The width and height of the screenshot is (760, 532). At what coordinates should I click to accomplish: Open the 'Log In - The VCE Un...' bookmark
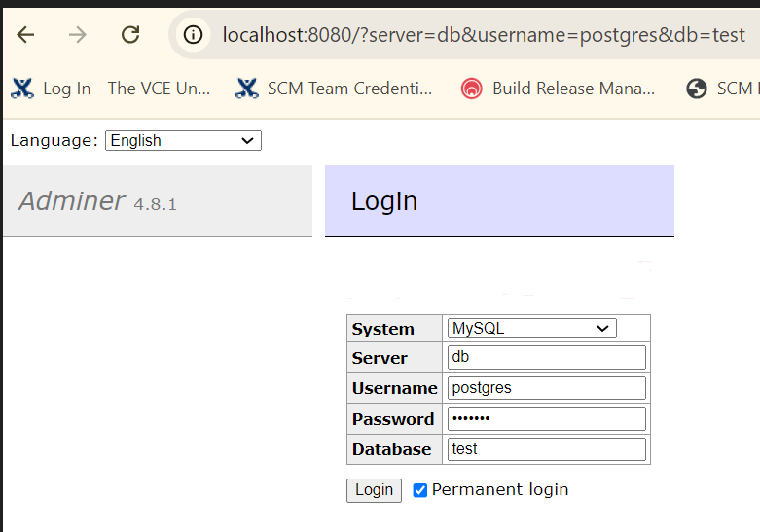(111, 89)
